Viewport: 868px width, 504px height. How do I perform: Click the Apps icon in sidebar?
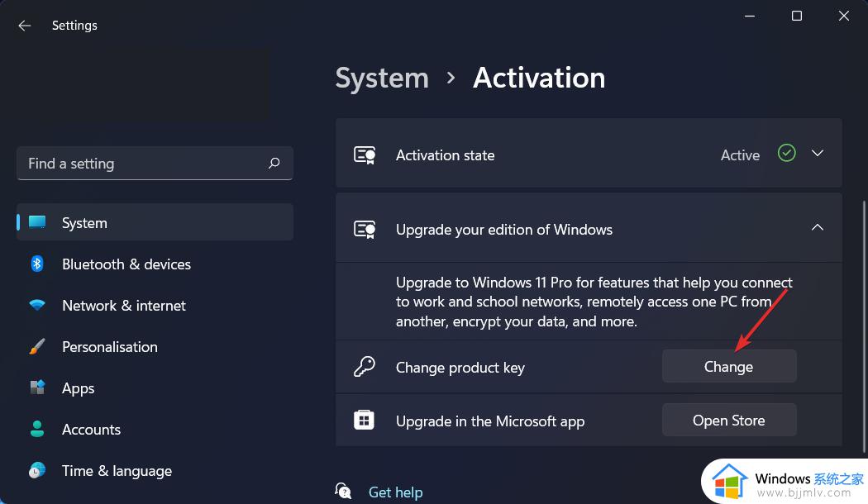point(37,388)
